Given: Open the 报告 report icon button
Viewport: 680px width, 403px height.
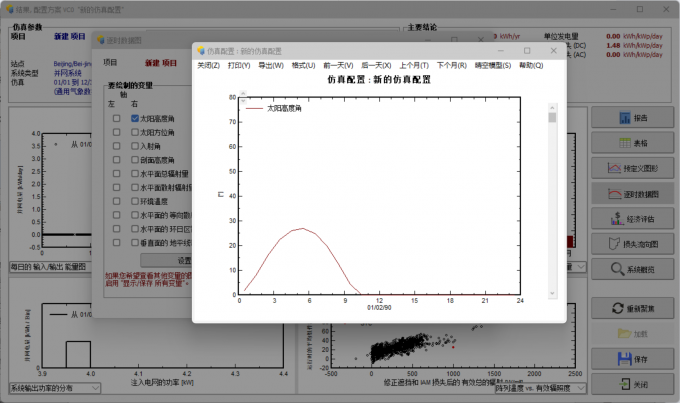Looking at the screenshot, I should tap(624, 118).
